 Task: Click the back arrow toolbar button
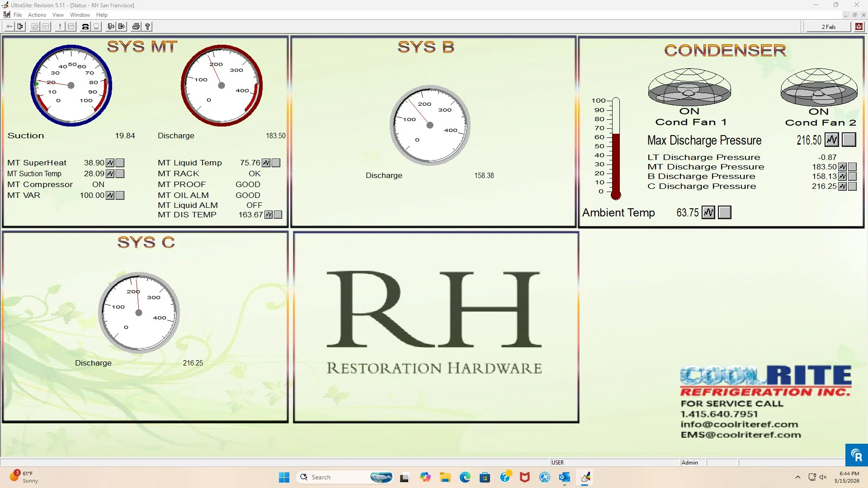(x=9, y=27)
